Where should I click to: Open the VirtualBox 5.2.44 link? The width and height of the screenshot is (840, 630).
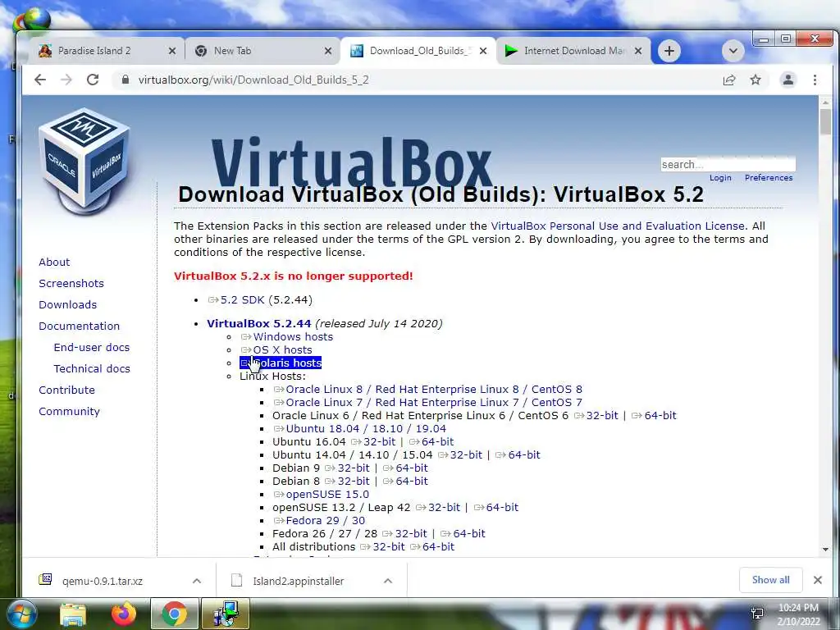point(258,323)
